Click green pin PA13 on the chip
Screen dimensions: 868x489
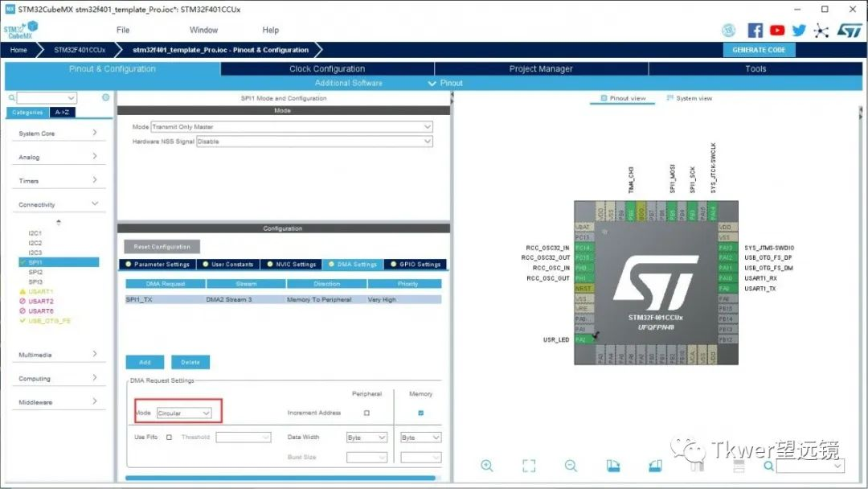point(727,248)
